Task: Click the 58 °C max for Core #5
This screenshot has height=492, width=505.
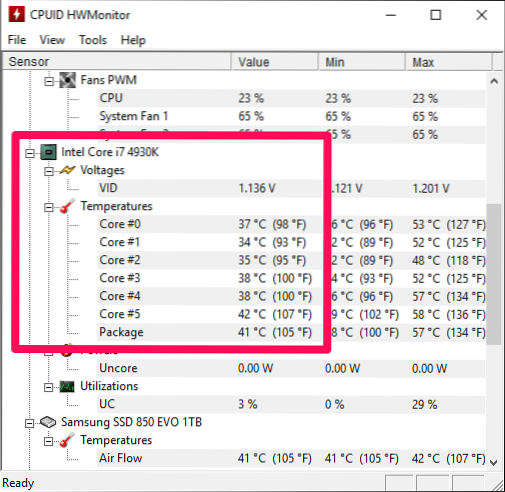Action: (x=448, y=314)
